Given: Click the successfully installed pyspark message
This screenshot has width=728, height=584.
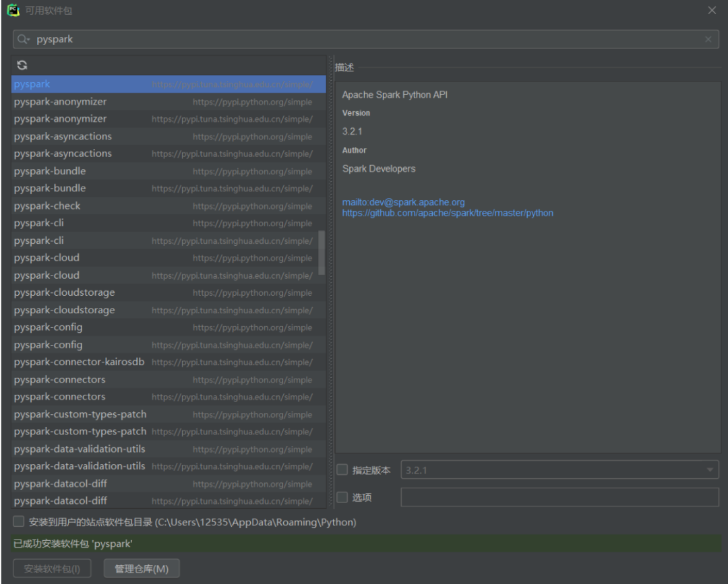Looking at the screenshot, I should pyautogui.click(x=73, y=544).
